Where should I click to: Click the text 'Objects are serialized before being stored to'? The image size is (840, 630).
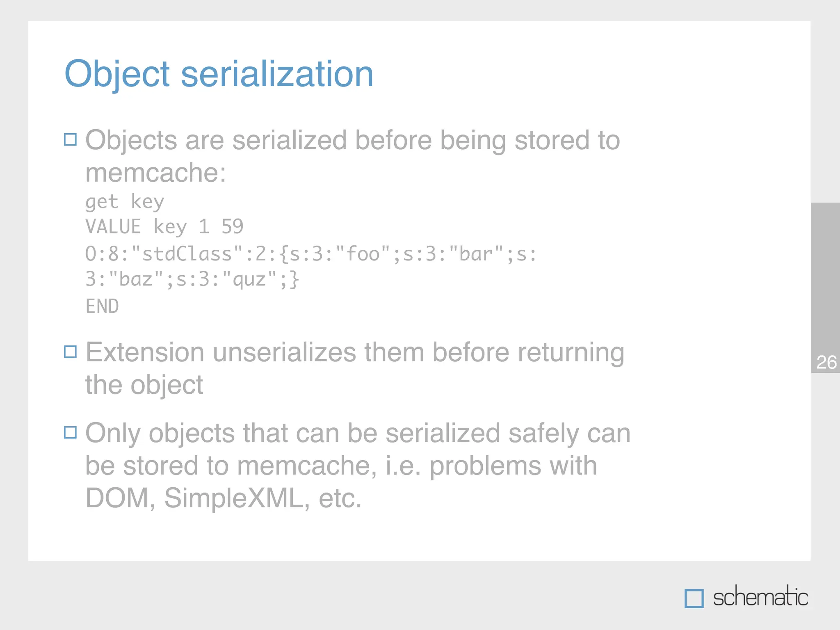352,140
